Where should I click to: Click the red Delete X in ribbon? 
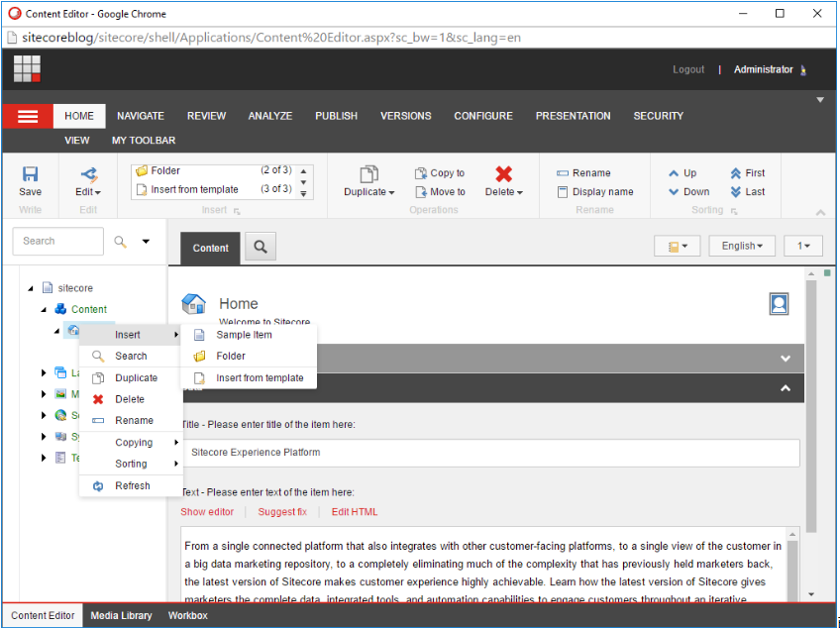tap(503, 173)
